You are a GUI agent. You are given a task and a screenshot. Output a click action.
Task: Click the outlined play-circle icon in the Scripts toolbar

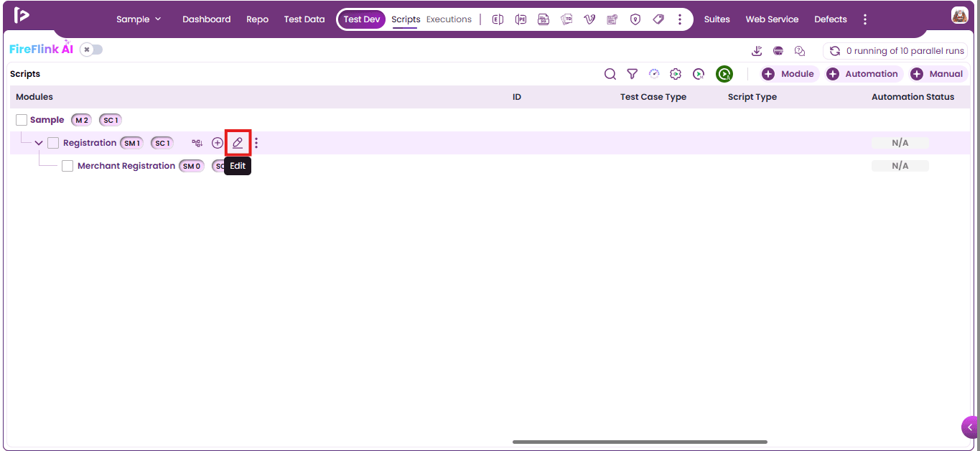(699, 74)
